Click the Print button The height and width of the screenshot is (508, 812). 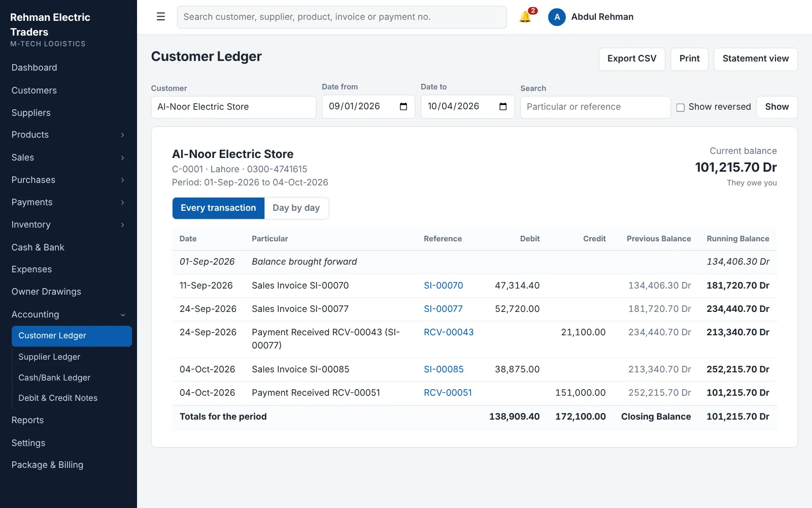coord(689,59)
